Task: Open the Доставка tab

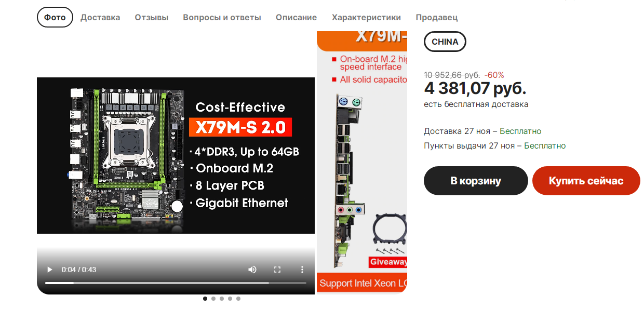Action: coord(100,17)
